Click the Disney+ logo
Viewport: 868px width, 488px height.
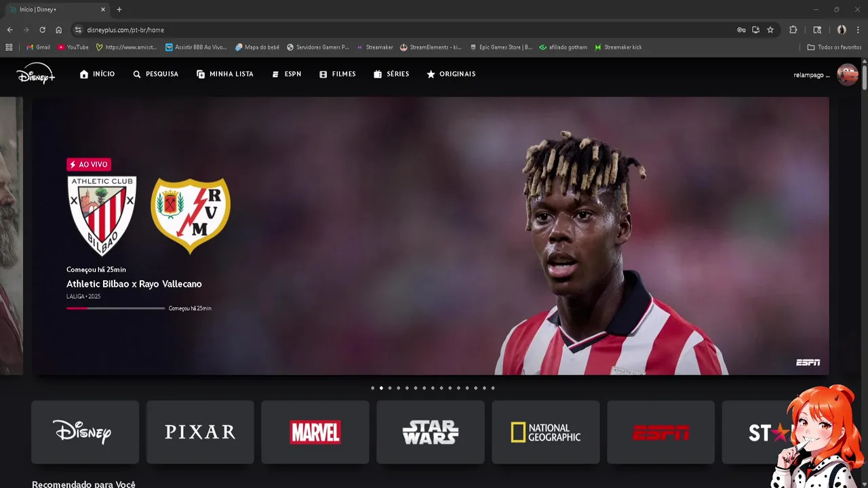click(36, 73)
